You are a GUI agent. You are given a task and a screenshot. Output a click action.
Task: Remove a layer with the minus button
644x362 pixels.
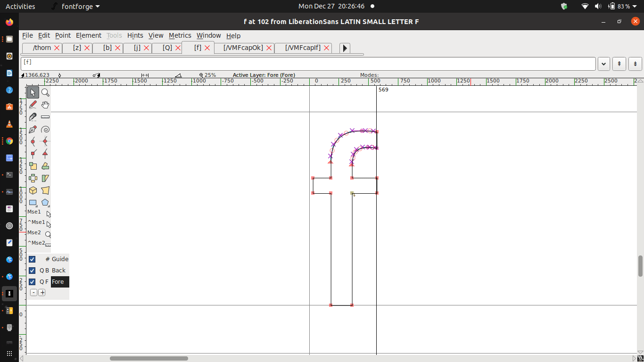pos(33,292)
